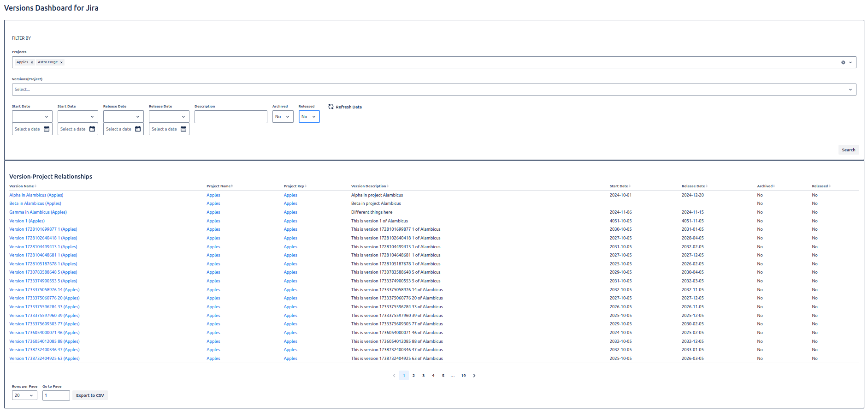Image resolution: width=868 pixels, height=413 pixels.
Task: Open calendar for first Start Date
Action: point(47,129)
